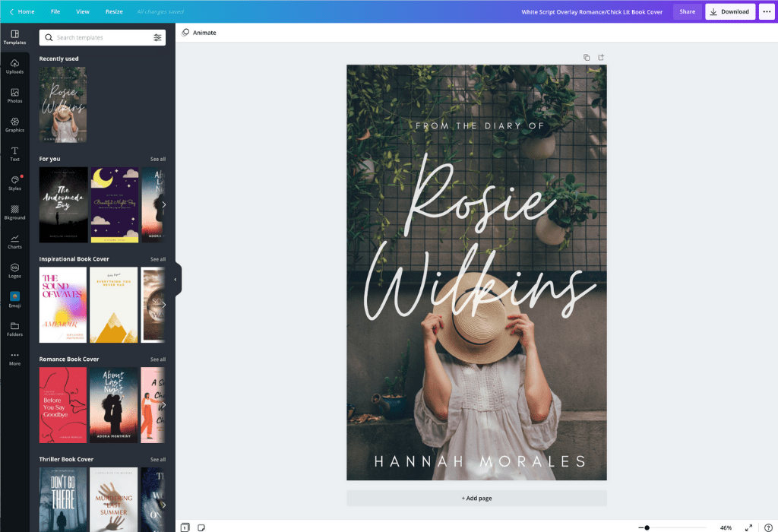Open Romance Book Cover See all link
The width and height of the screenshot is (778, 532).
tap(157, 359)
